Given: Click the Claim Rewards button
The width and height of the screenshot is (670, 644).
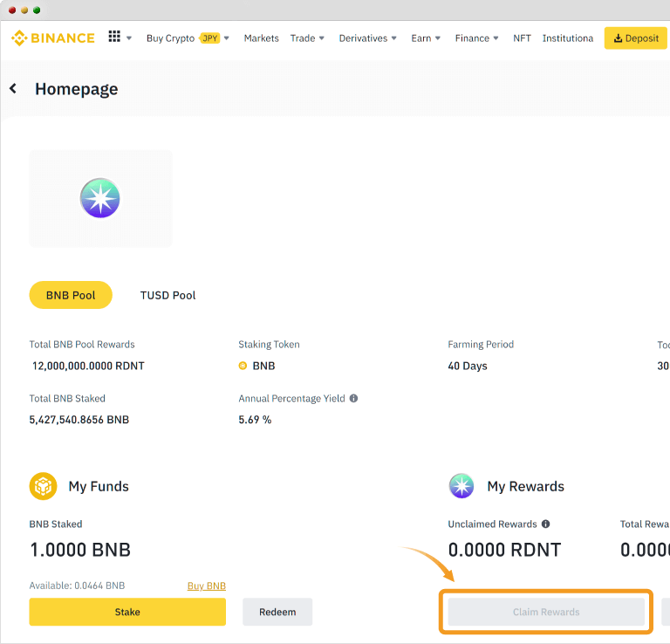Looking at the screenshot, I should 546,612.
